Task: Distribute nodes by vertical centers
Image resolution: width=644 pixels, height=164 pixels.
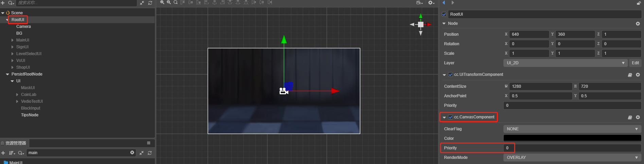Action: click(238, 2)
